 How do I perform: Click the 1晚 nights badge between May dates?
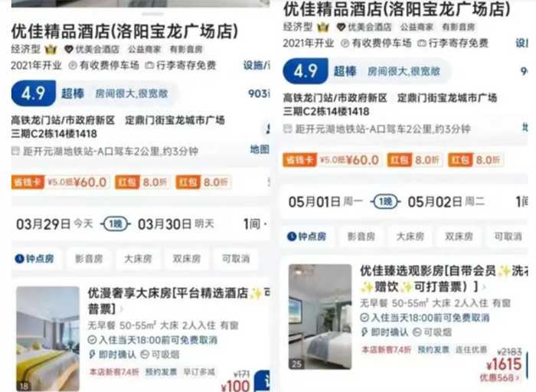coord(385,201)
